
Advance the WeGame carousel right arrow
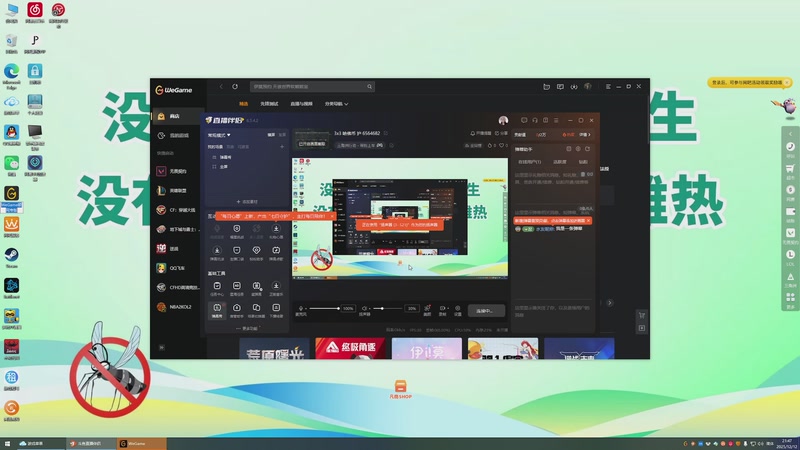click(x=610, y=303)
